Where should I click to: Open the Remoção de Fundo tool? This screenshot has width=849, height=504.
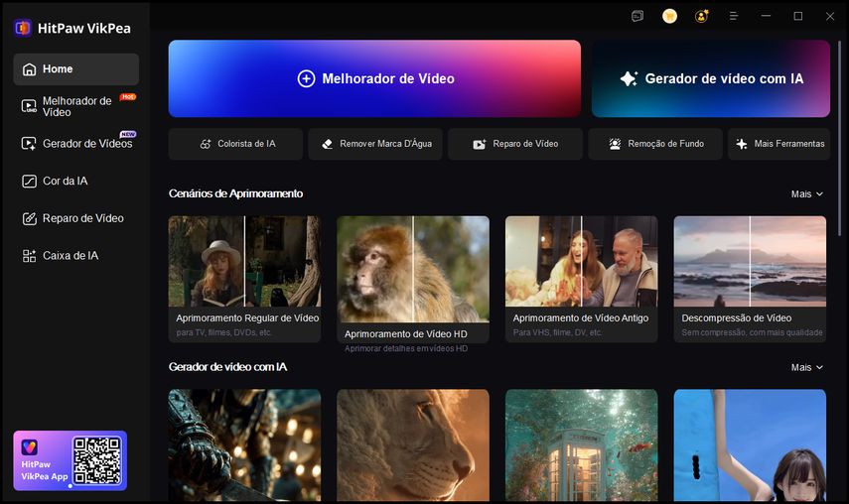point(655,144)
